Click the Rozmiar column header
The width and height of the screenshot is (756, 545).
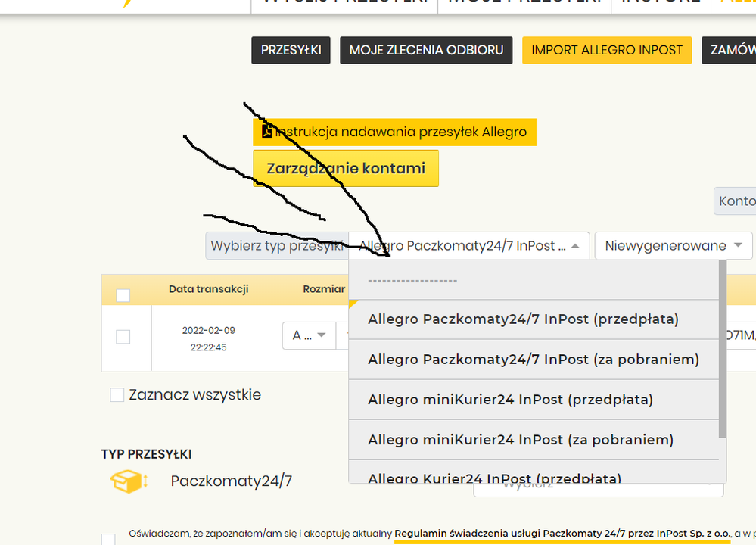tap(324, 289)
